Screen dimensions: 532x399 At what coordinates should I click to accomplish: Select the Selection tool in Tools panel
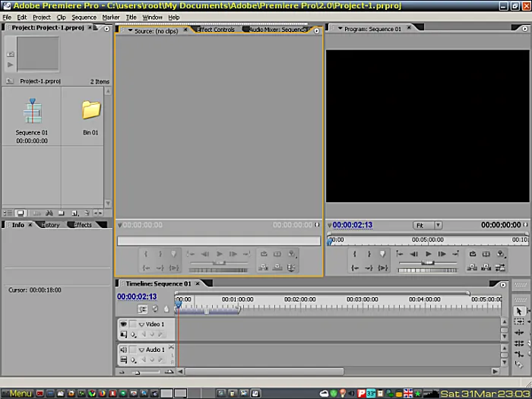[x=519, y=311]
